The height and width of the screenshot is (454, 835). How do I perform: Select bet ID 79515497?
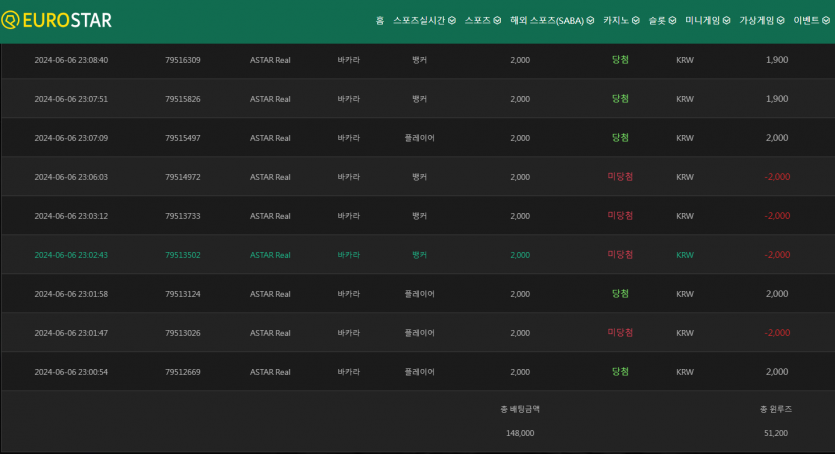pyautogui.click(x=183, y=138)
